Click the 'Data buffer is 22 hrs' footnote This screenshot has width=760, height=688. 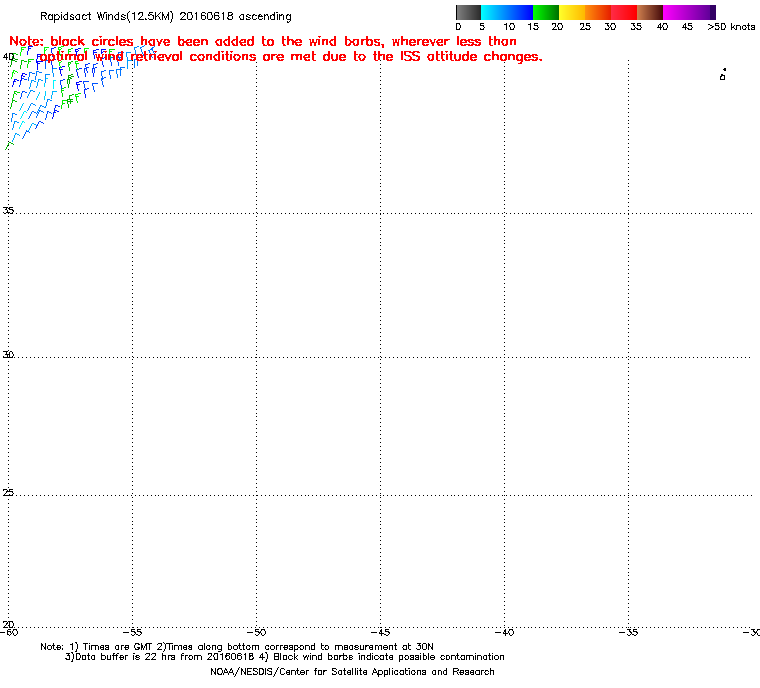(x=285, y=657)
